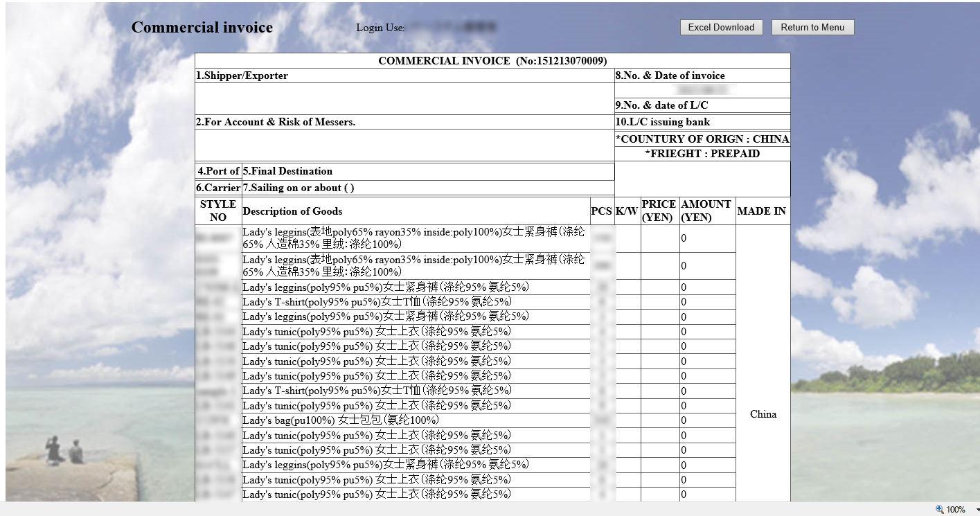The image size is (980, 516).
Task: Click '2.For Account & Risk of Messers.' label
Action: [x=276, y=122]
